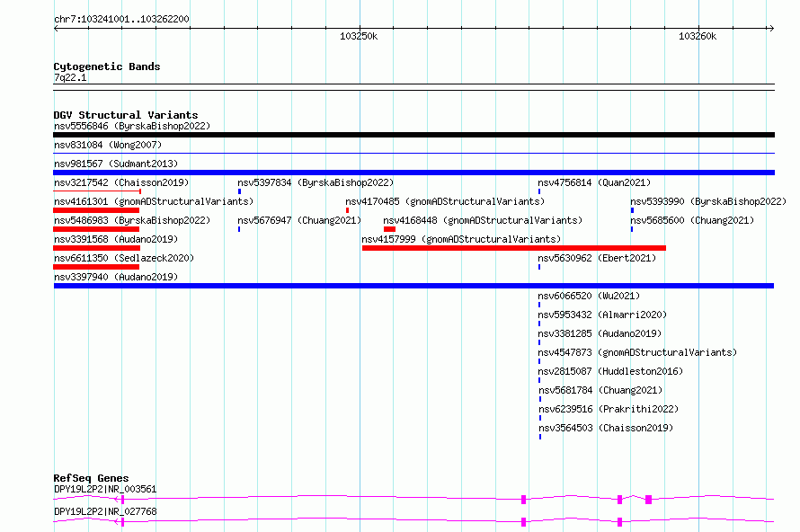Viewport: 800px width, 532px height.
Task: Click the black bar of nsv5556846
Action: click(x=413, y=135)
